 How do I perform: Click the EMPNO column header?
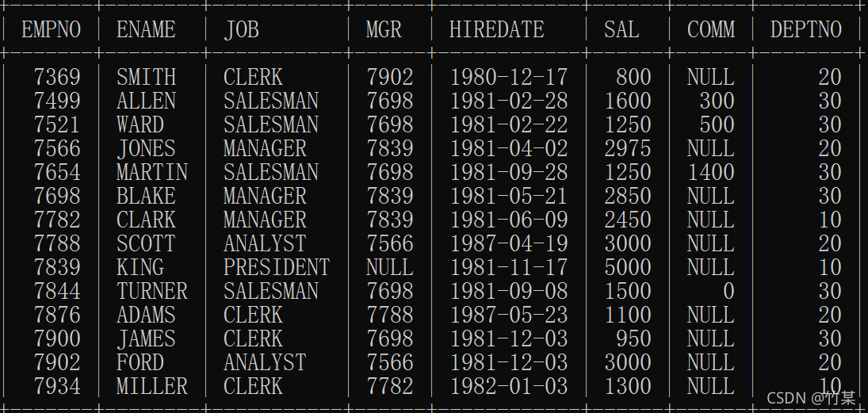point(52,30)
